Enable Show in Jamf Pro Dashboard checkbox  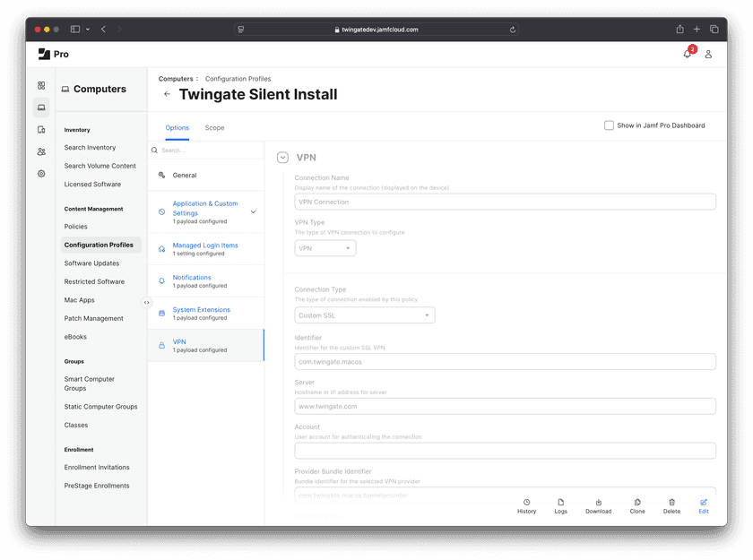pos(610,125)
